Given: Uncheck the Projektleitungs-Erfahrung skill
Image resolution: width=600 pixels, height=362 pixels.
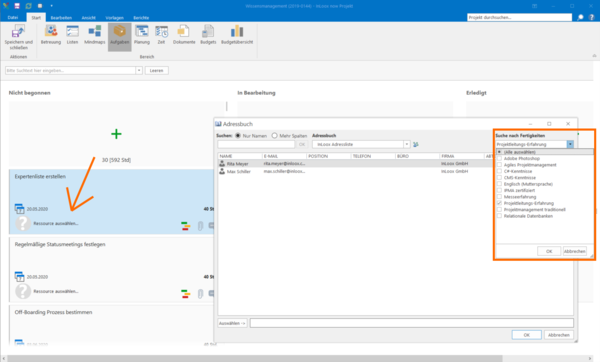Looking at the screenshot, I should pyautogui.click(x=499, y=203).
